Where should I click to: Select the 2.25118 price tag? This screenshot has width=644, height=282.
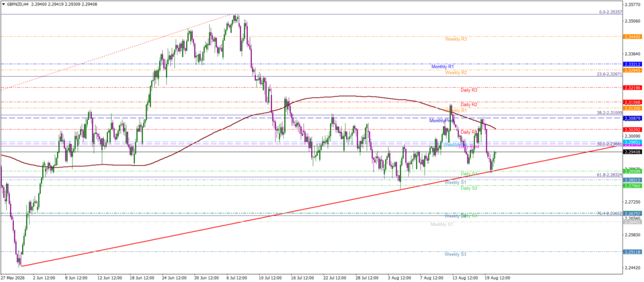tap(633, 252)
